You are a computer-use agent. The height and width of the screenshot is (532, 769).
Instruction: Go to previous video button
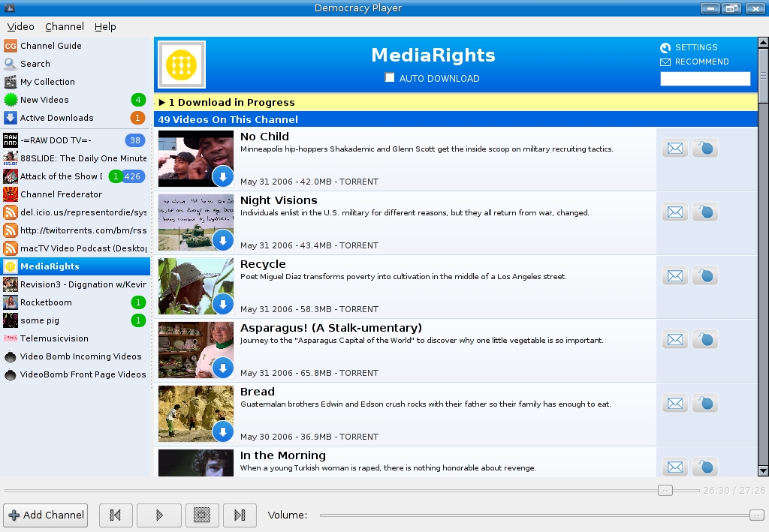[116, 515]
